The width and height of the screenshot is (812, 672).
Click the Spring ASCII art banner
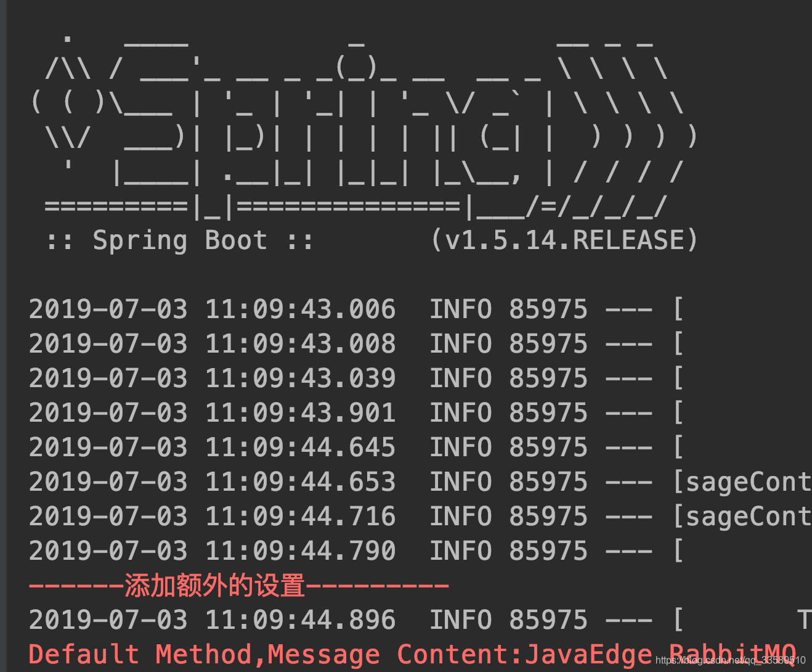pos(365,126)
